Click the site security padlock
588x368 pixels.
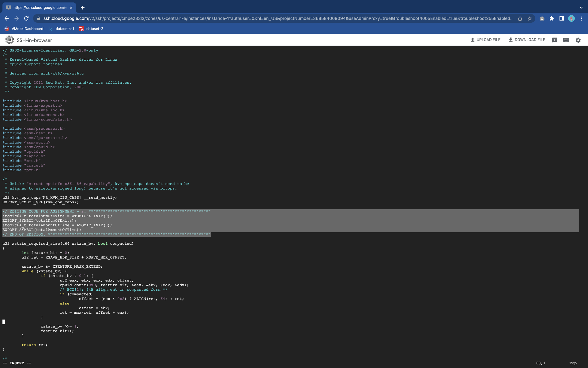tap(38, 18)
